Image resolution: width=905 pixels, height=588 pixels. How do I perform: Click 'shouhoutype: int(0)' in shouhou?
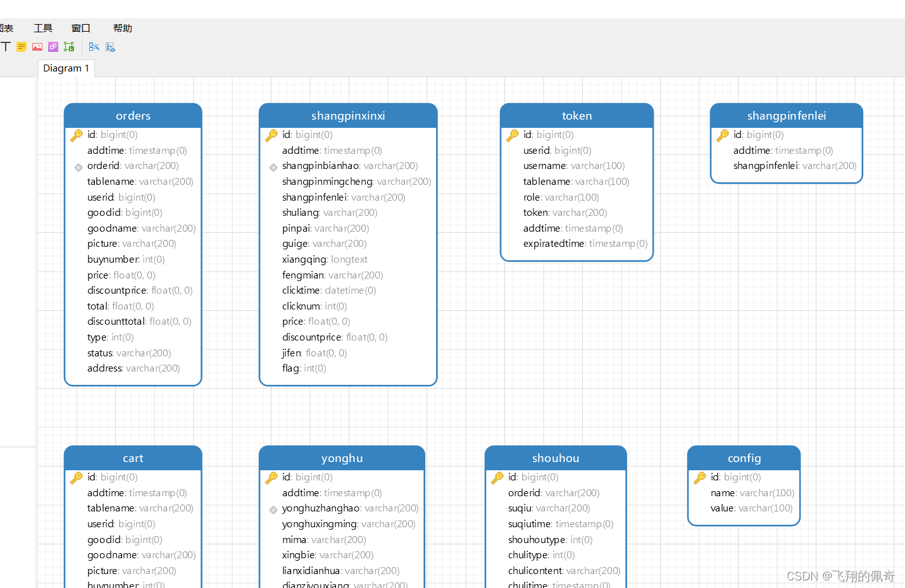pyautogui.click(x=550, y=540)
